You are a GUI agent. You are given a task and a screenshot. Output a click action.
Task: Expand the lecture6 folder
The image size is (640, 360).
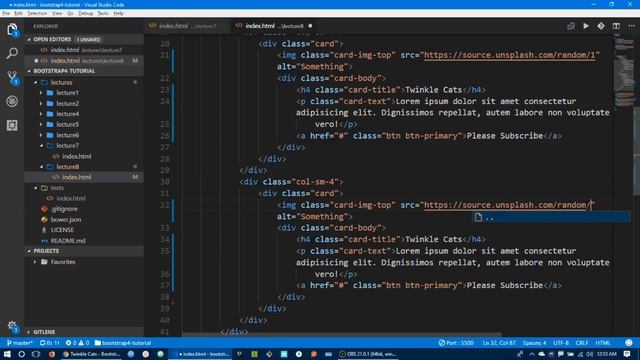pos(41,135)
